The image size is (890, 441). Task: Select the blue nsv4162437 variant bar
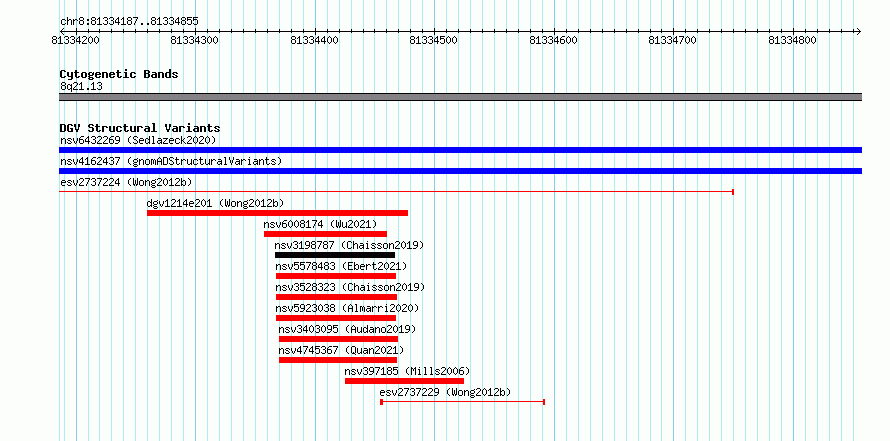pos(460,171)
